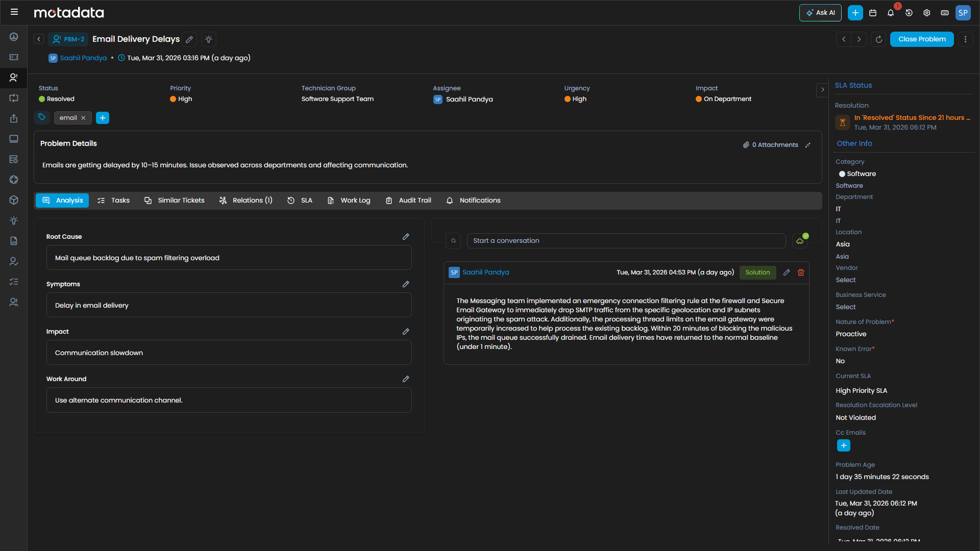Click the search icon in the conversation panel
This screenshot has height=551, width=980.
point(453,241)
